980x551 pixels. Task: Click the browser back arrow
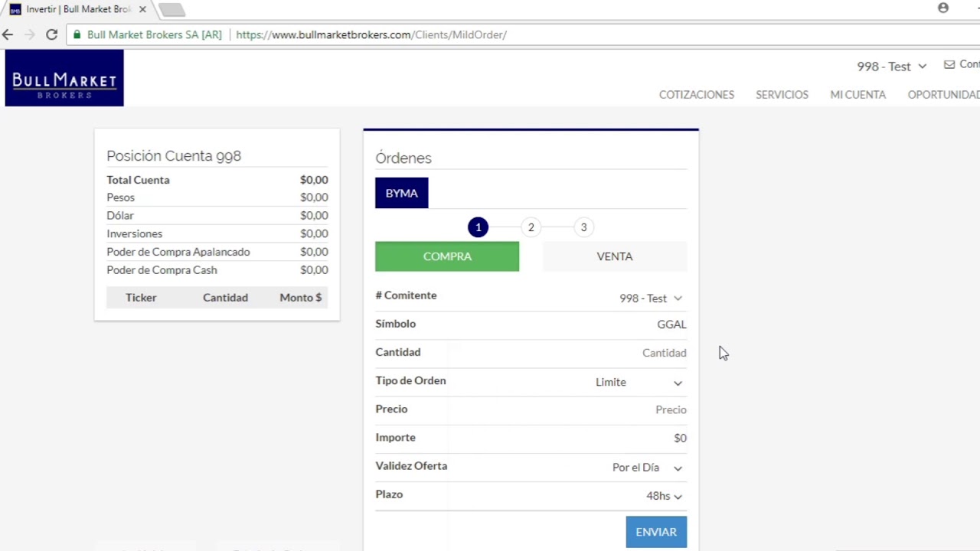pos(8,34)
